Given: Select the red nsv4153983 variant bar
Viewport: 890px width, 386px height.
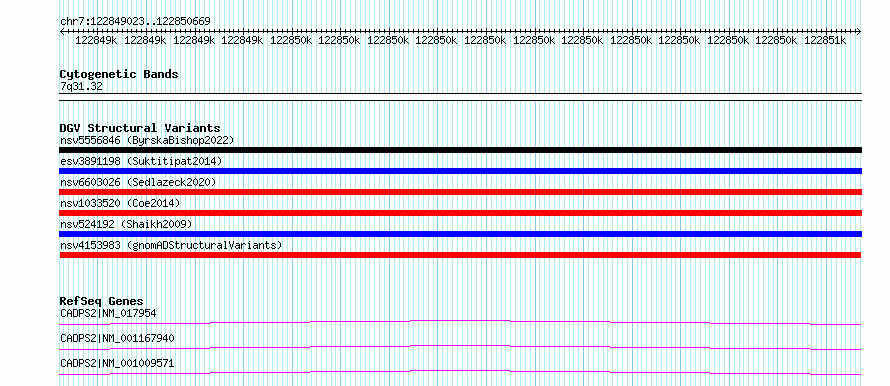Looking at the screenshot, I should tap(460, 255).
